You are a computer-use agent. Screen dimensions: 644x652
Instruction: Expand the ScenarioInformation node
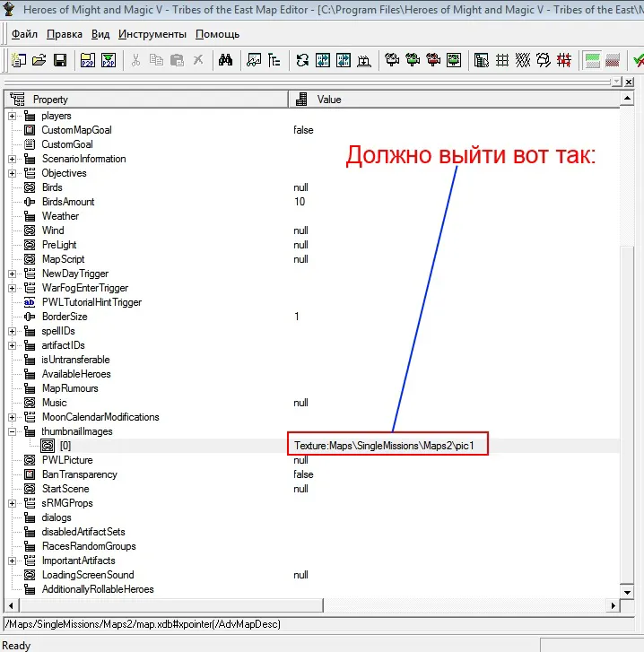12,159
